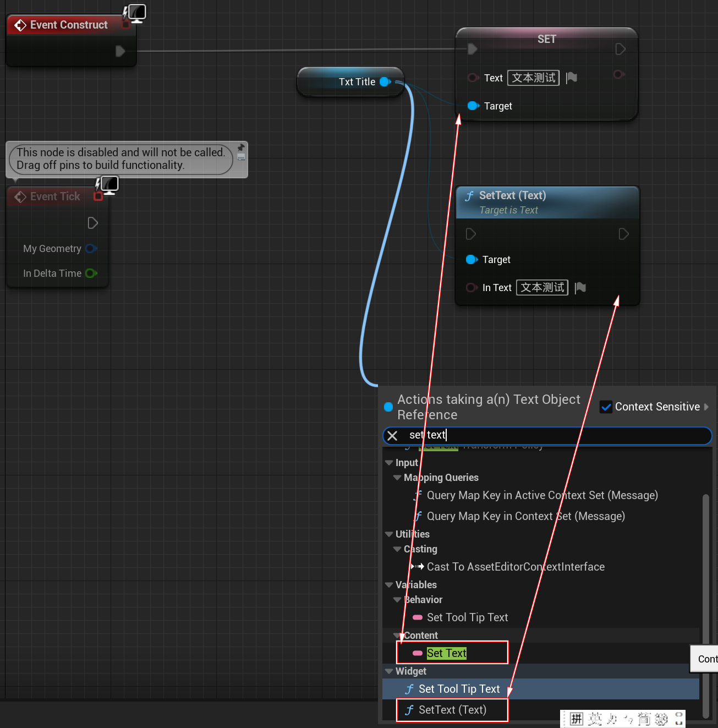Screen dimensions: 718x728
Task: Click SetText node execution output pin
Action: [623, 234]
